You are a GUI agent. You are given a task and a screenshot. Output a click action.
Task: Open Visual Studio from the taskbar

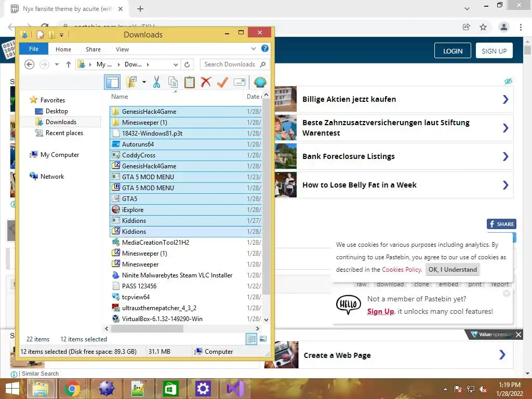click(235, 389)
